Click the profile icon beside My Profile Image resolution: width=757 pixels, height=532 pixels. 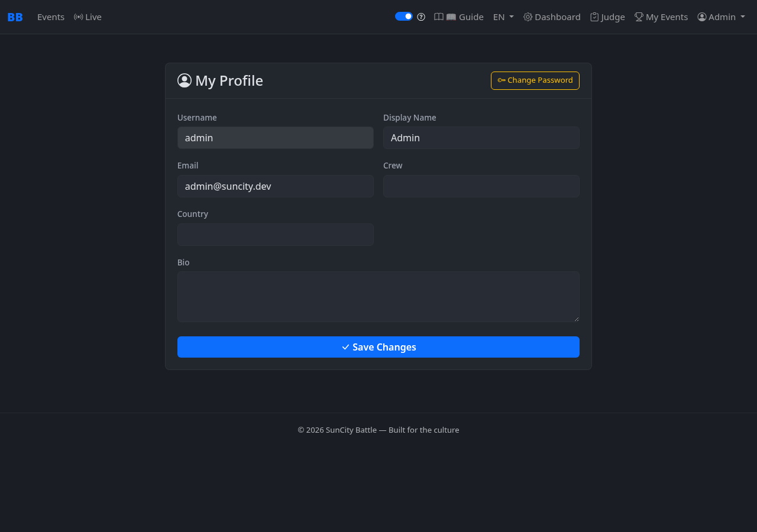click(x=185, y=80)
